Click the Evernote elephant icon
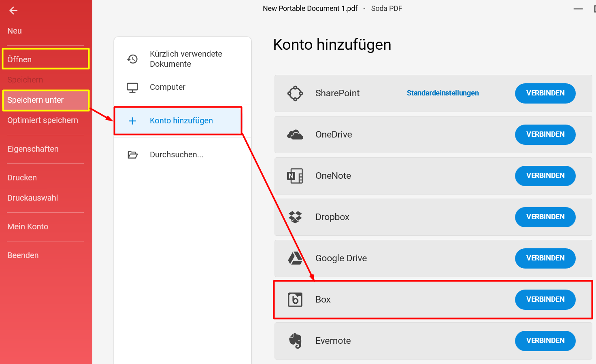The image size is (596, 364). 295,341
